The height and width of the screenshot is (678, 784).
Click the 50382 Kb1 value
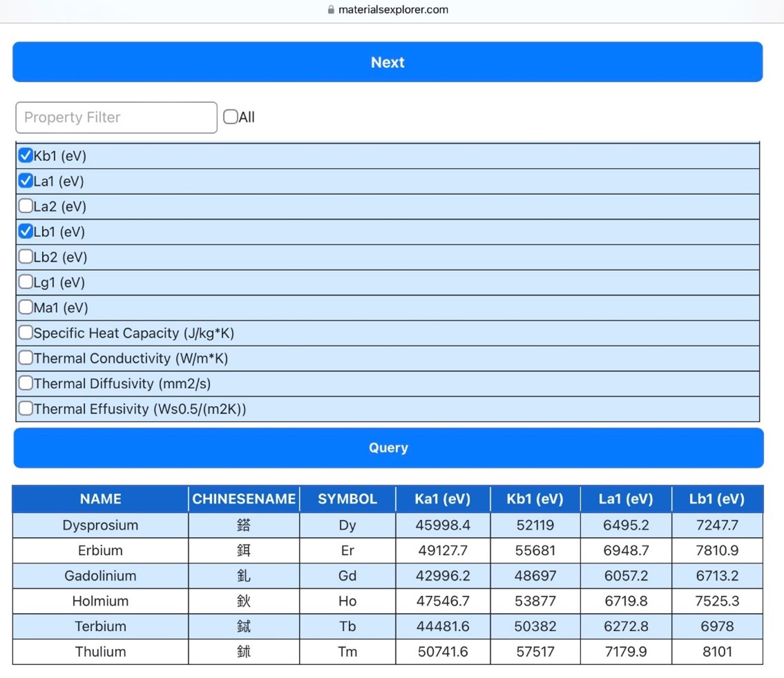pyautogui.click(x=535, y=626)
